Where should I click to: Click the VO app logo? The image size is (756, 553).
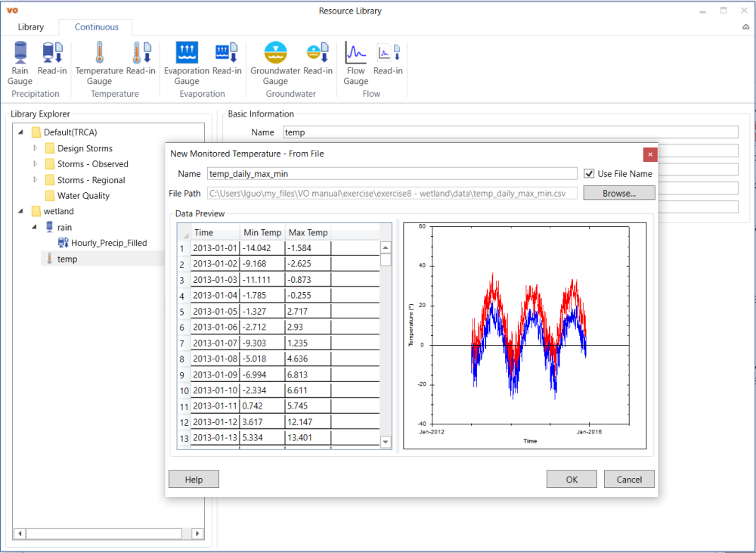click(12, 10)
